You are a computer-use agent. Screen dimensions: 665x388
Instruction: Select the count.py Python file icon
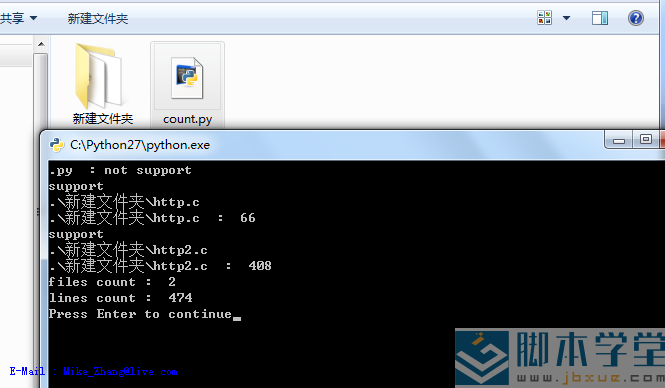click(x=187, y=78)
